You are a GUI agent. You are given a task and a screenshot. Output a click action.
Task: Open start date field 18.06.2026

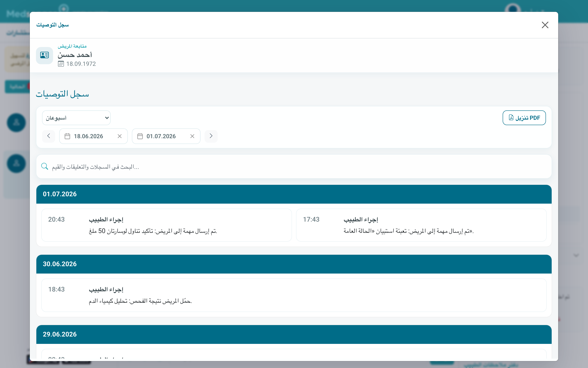coord(93,136)
